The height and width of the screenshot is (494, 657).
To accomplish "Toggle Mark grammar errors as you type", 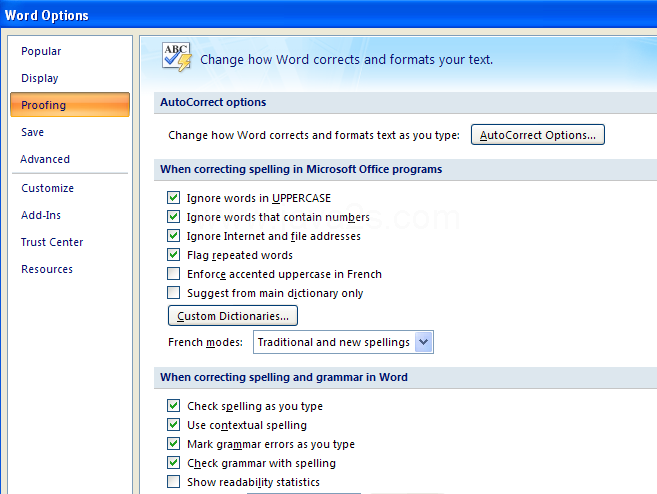I will pos(173,444).
